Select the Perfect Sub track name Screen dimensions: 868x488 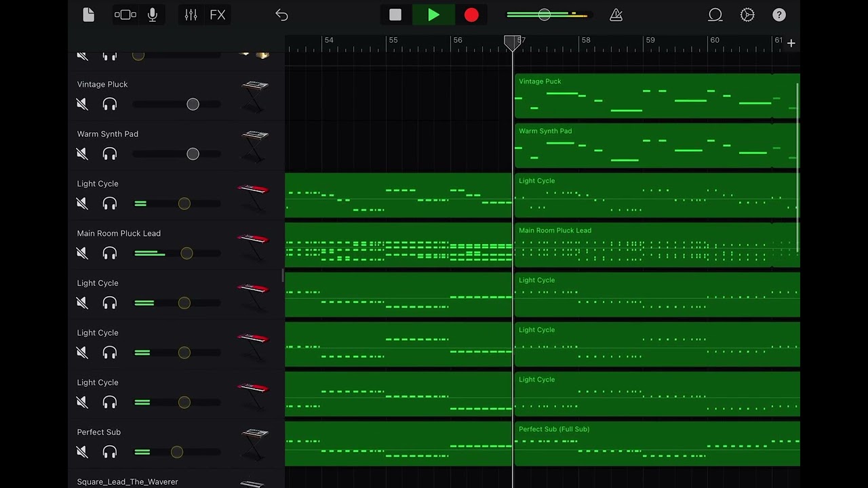coord(99,432)
